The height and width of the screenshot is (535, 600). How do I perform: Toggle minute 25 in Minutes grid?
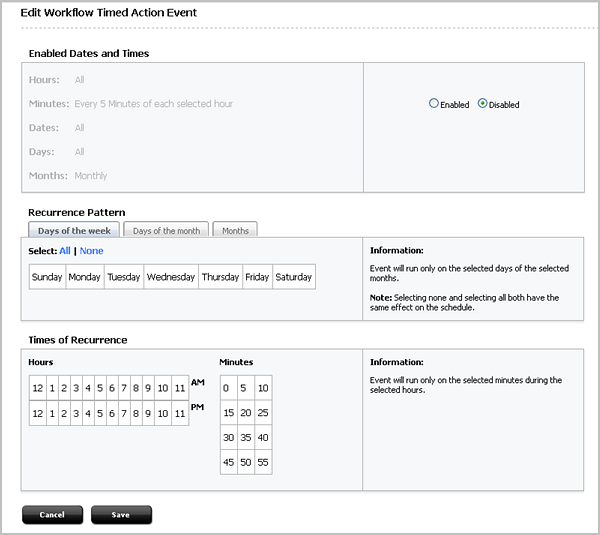coord(263,413)
